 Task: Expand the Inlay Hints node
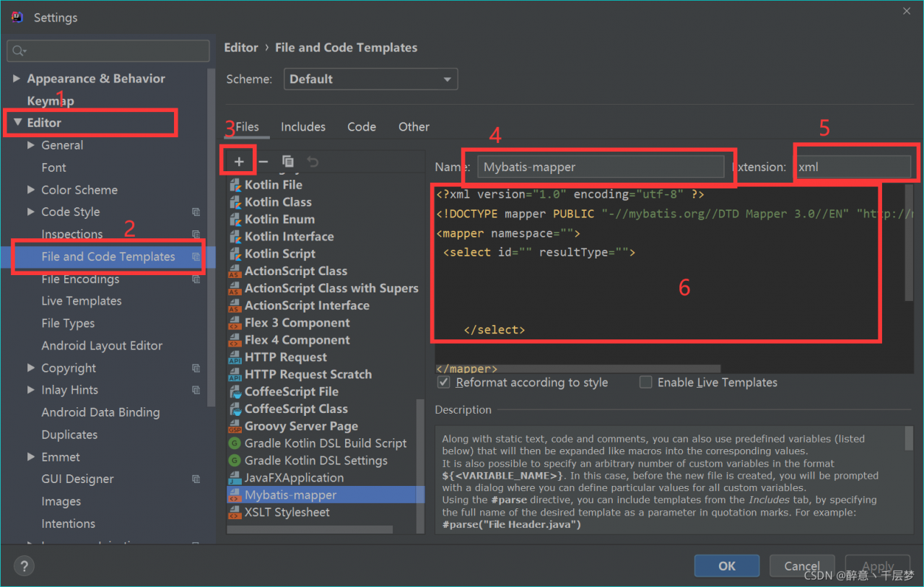click(x=31, y=390)
